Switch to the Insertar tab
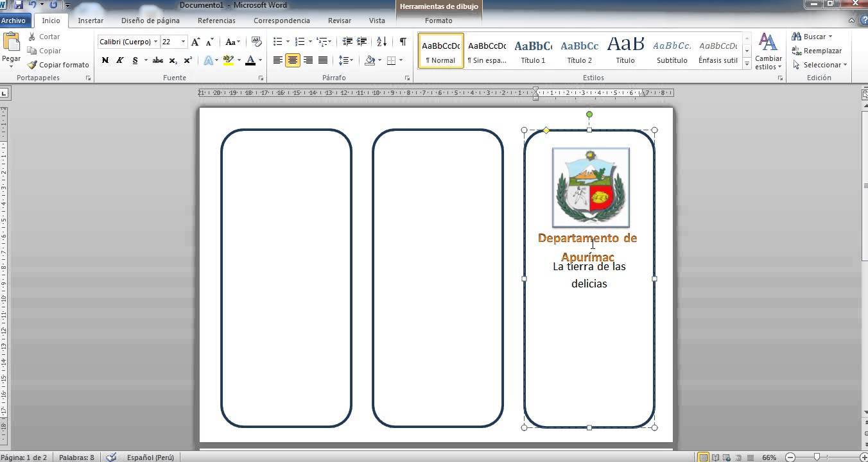The height and width of the screenshot is (462, 868). coord(91,21)
